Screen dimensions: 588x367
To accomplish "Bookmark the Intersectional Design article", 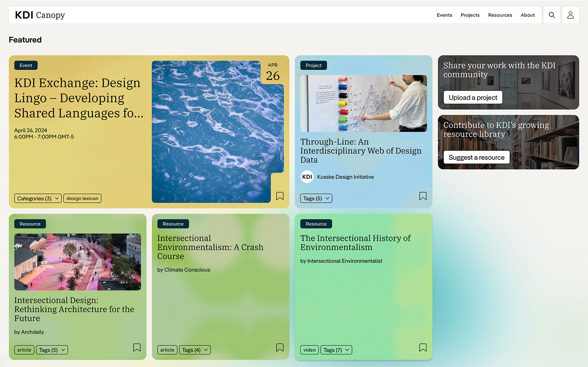I will pyautogui.click(x=137, y=347).
